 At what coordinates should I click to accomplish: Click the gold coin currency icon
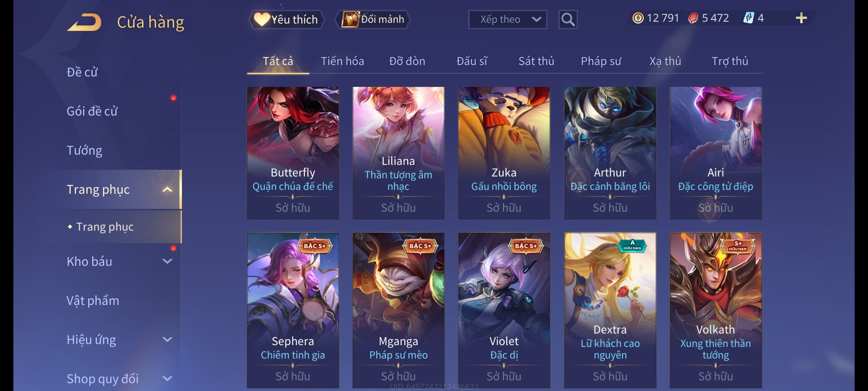click(638, 18)
